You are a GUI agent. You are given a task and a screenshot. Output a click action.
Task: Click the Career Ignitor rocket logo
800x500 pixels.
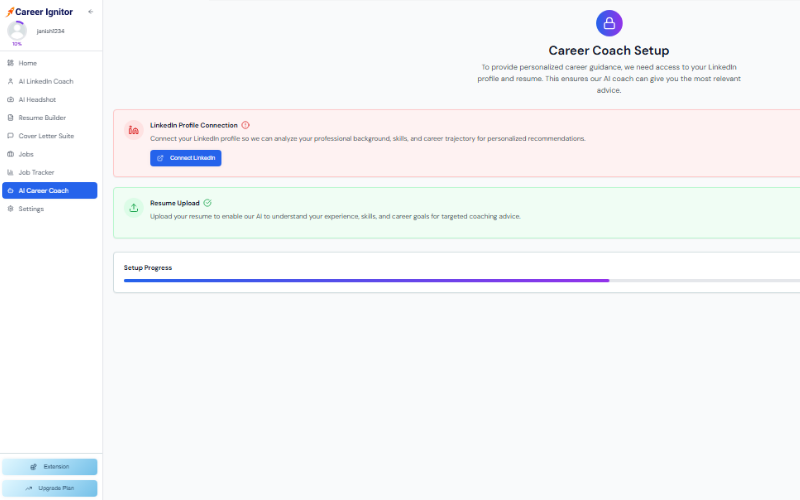(x=10, y=12)
